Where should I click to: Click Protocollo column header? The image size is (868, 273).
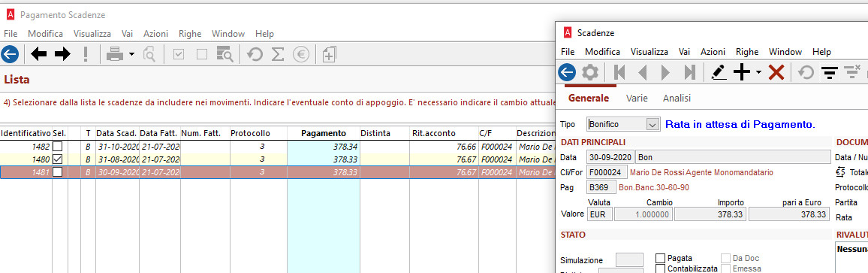coord(258,133)
